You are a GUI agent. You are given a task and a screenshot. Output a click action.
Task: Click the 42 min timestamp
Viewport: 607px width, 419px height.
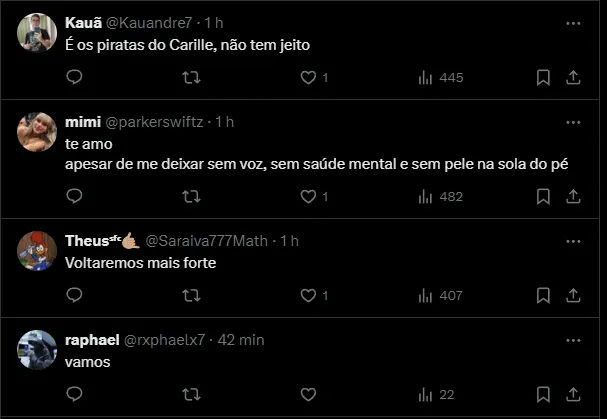240,340
